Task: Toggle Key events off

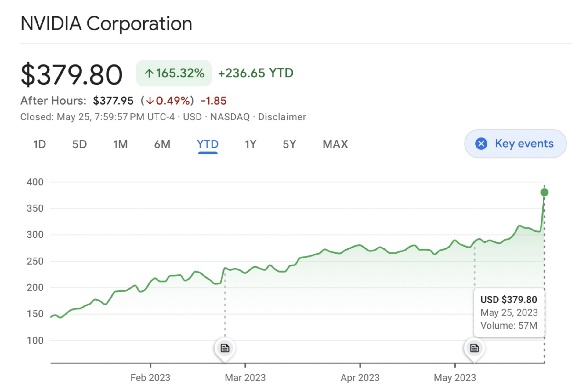Action: [x=515, y=144]
